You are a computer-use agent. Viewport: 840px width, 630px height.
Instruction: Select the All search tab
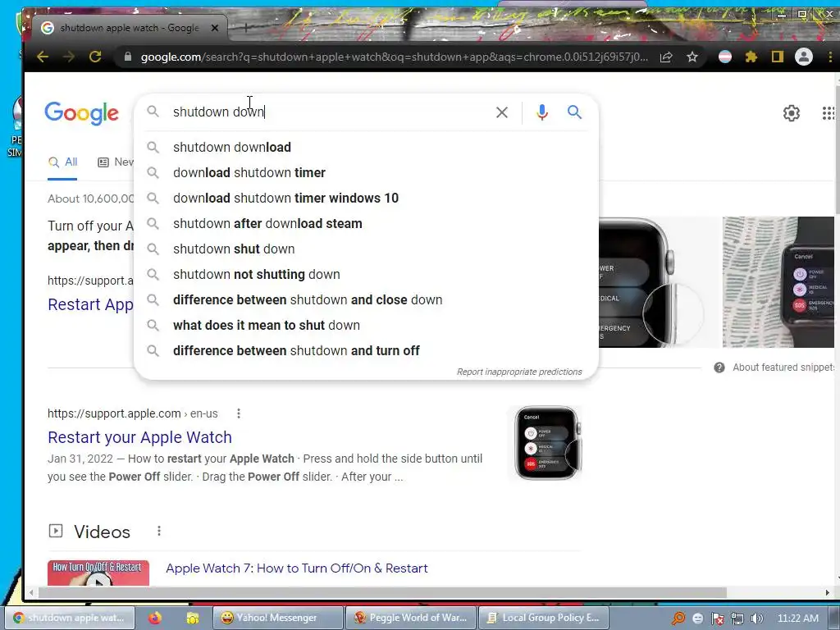(x=62, y=162)
